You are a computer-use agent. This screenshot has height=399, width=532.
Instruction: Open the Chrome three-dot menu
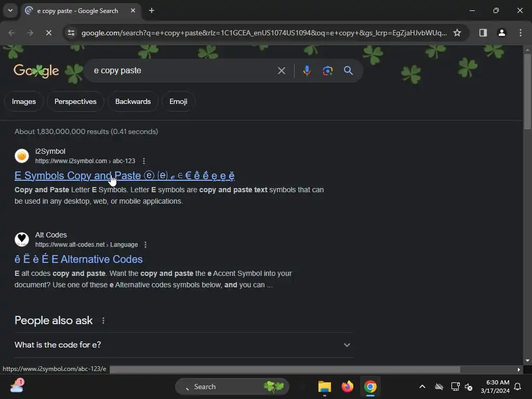coord(521,33)
